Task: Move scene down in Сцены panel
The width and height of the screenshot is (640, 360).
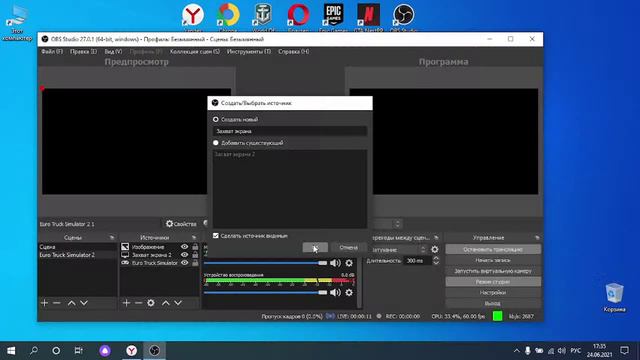Action: pos(84,303)
